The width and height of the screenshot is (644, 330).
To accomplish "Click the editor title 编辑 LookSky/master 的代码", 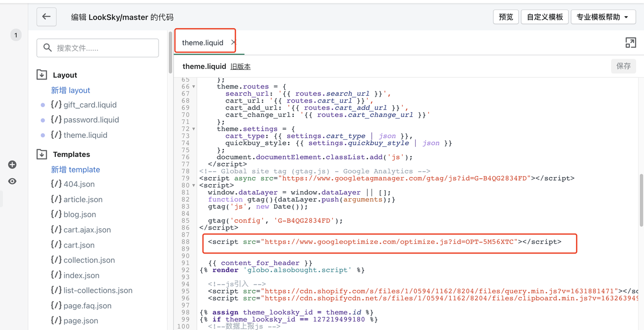I will (x=122, y=17).
